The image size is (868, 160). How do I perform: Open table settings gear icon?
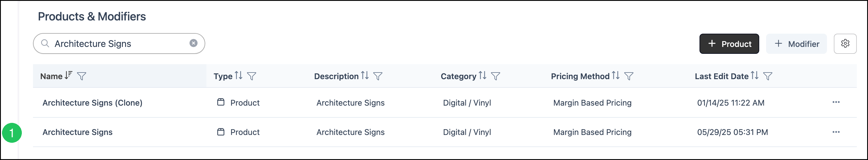coord(845,43)
